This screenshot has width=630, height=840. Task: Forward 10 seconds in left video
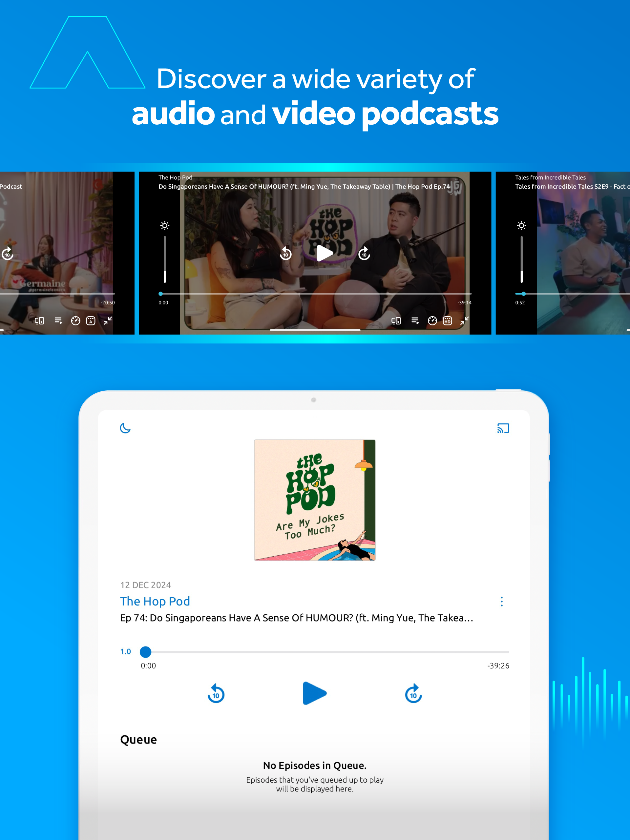(8, 253)
